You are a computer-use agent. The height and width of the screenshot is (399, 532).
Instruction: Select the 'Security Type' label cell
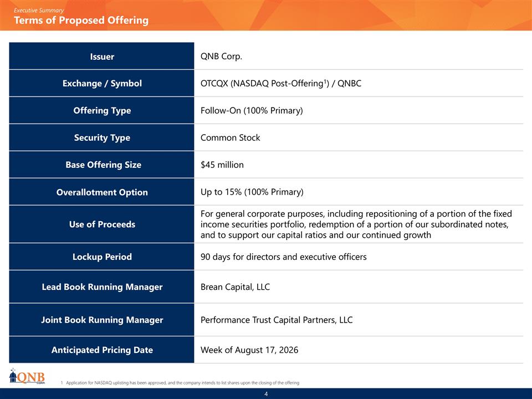pos(101,137)
